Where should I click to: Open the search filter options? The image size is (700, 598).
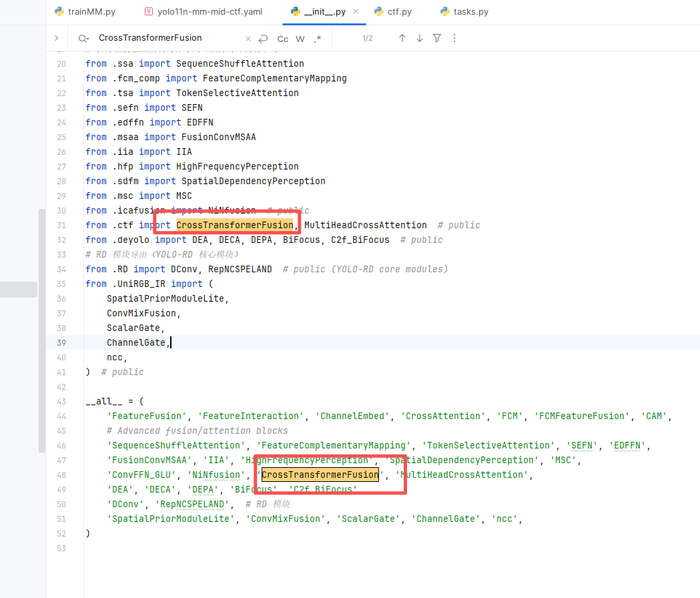(x=437, y=39)
